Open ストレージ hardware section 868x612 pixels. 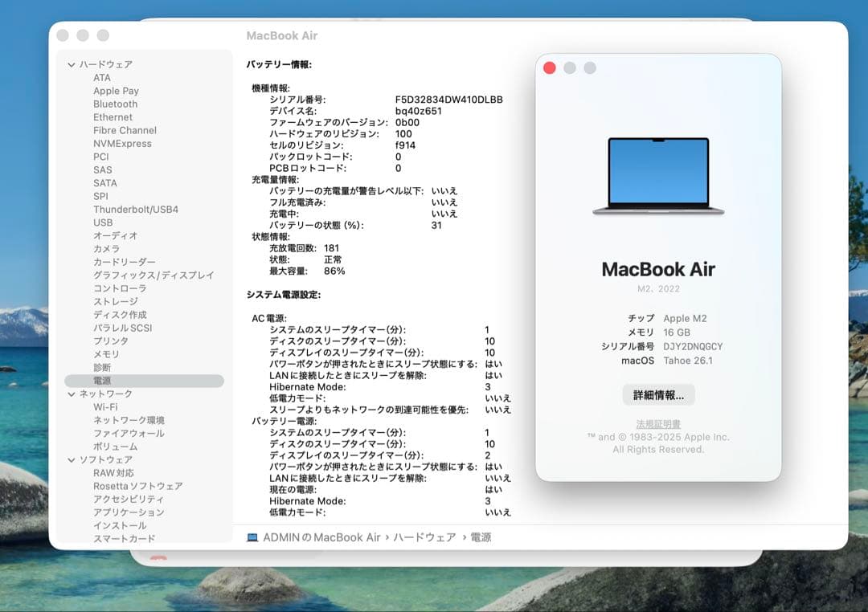116,301
